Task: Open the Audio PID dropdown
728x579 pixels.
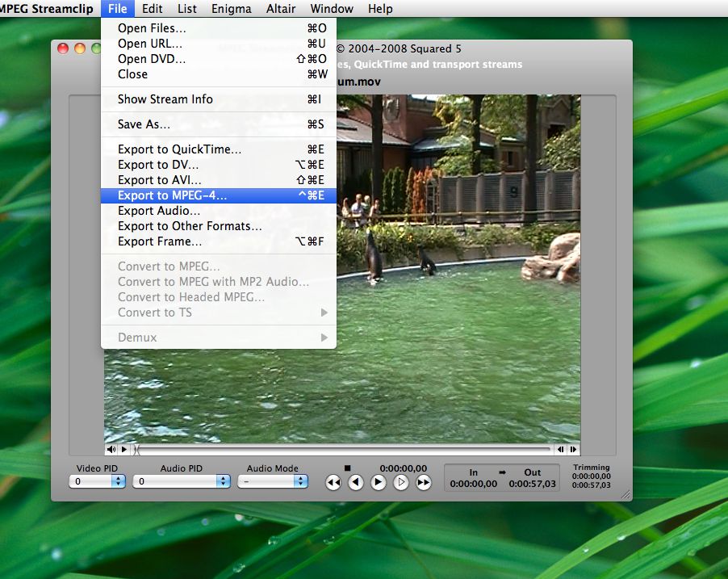Action: click(182, 481)
